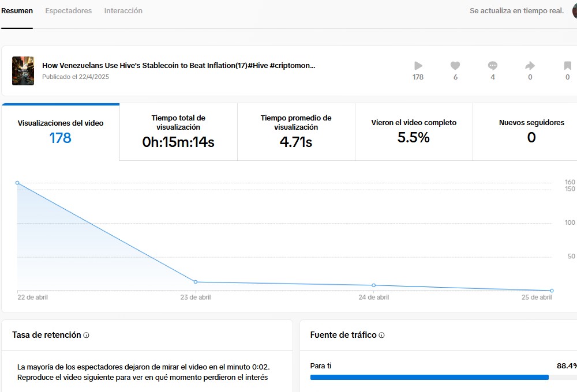This screenshot has width=577, height=392.
Task: Open the profile avatar in top corner
Action: [x=575, y=10]
